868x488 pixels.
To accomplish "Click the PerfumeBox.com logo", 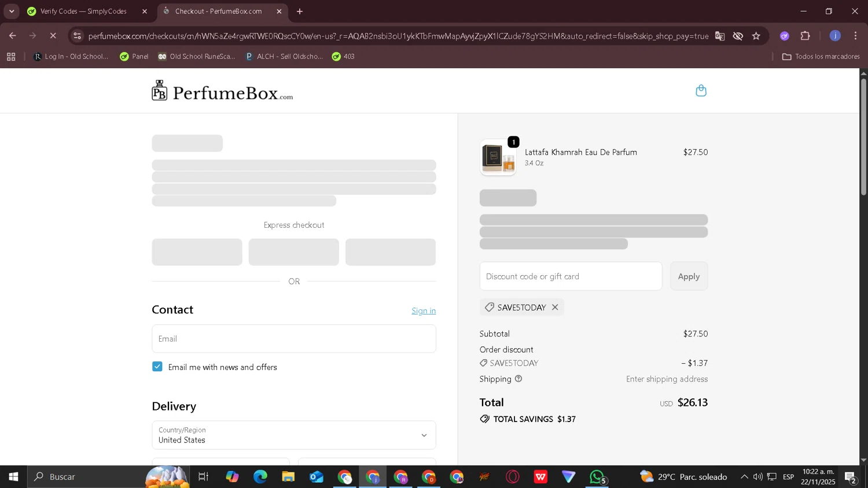I will pyautogui.click(x=222, y=91).
